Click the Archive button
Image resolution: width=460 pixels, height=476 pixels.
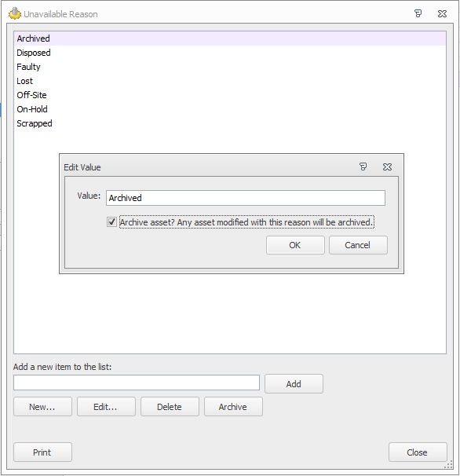point(233,406)
